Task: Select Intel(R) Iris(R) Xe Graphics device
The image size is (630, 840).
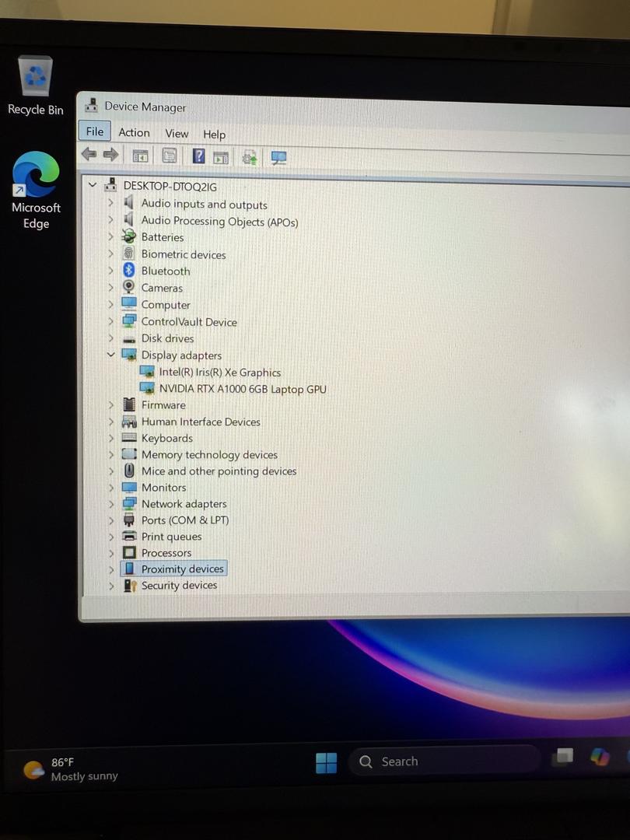Action: [x=219, y=373]
